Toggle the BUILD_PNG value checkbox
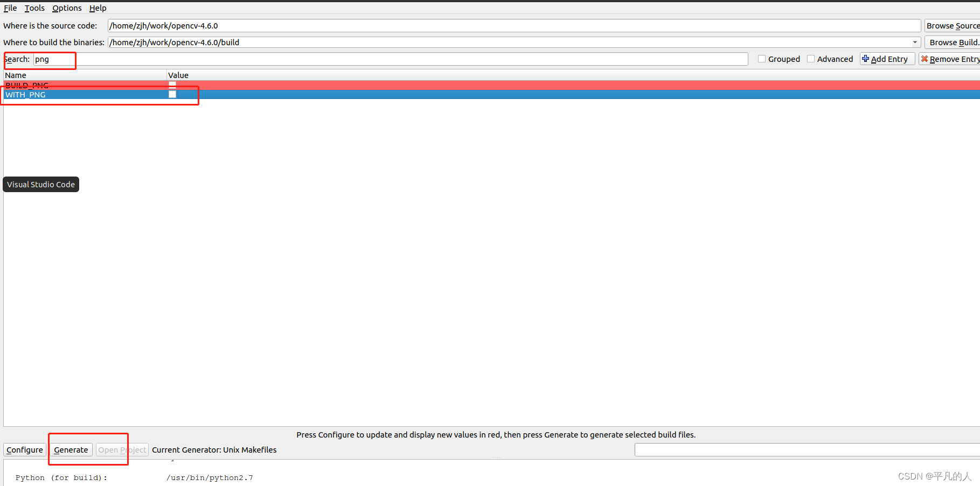Screen dimensions: 980x486 [x=172, y=84]
